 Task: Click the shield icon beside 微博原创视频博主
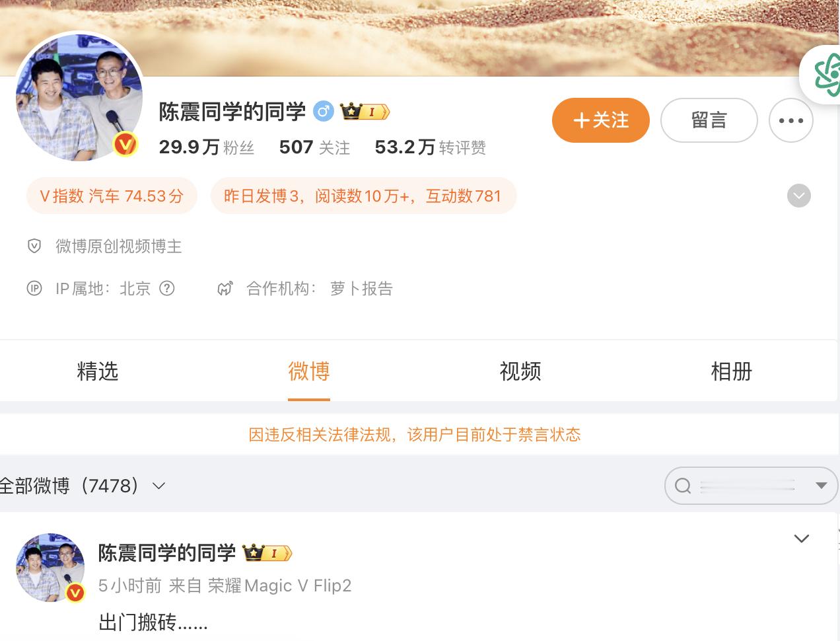34,246
